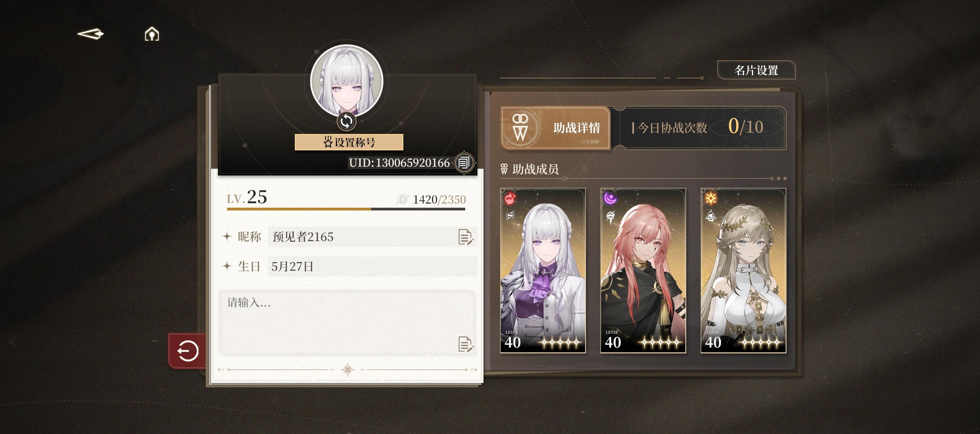The width and height of the screenshot is (980, 434).
Task: Click the level experience progress bar
Action: 346,209
